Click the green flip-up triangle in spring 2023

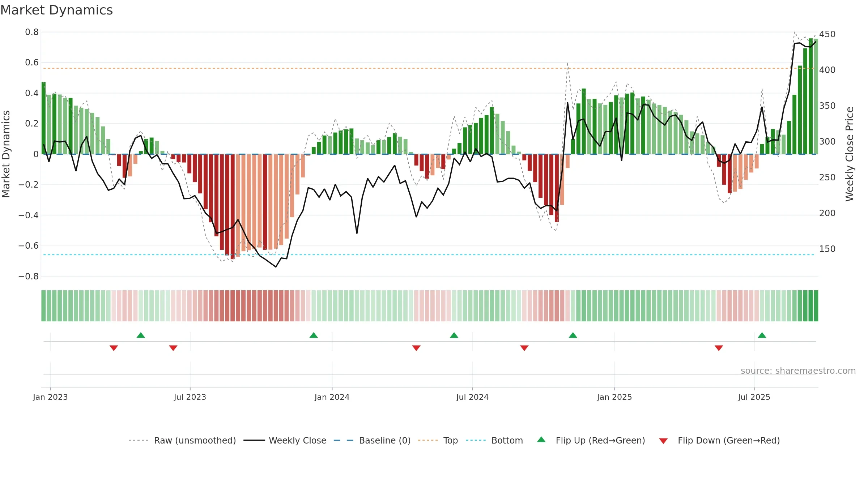(x=141, y=335)
